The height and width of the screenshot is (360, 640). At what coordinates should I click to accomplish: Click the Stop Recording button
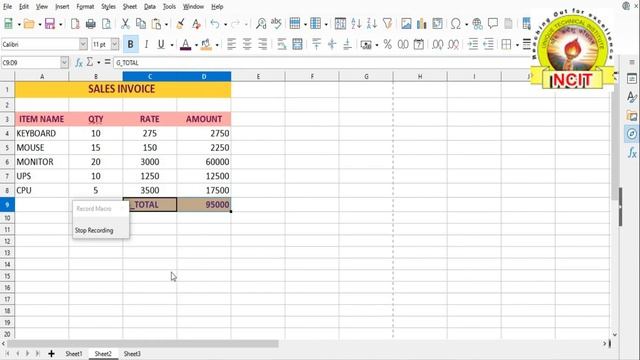coord(94,230)
